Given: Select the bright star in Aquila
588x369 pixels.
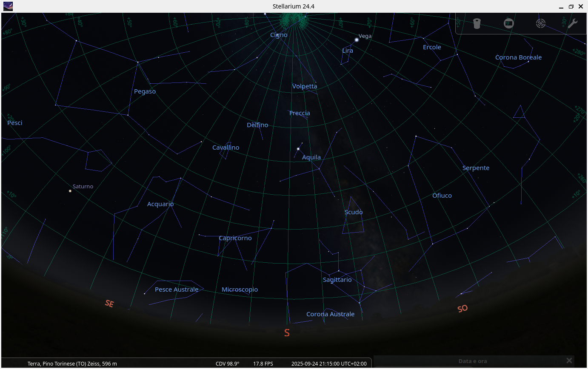Looking at the screenshot, I should [298, 149].
